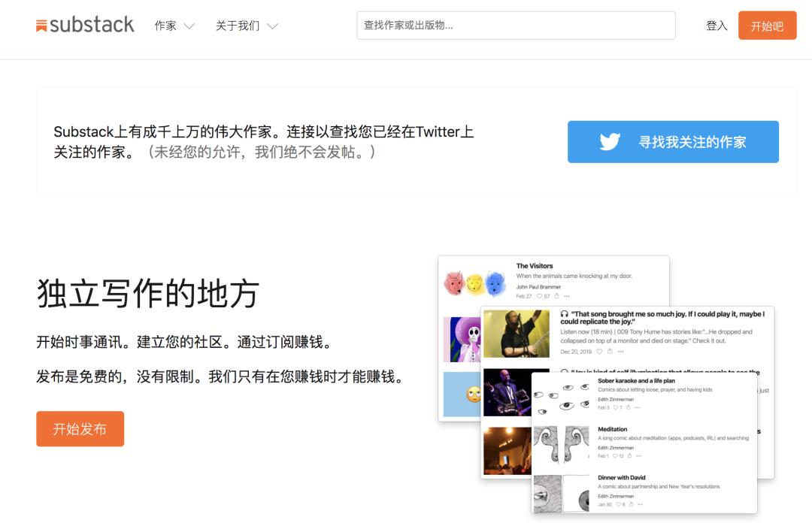The image size is (812, 526).
Task: Open the 关于我们 menu item
Action: [x=238, y=26]
